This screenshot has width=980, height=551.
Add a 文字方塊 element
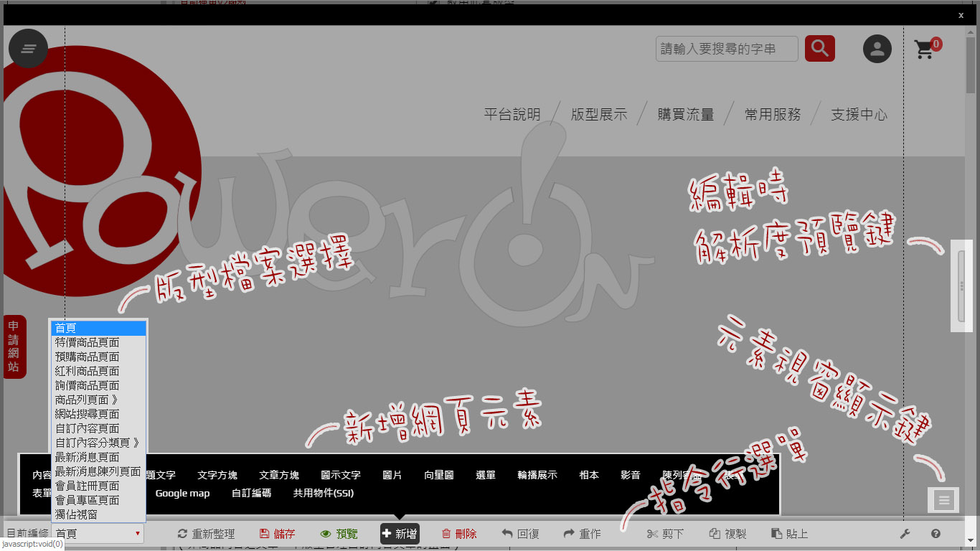click(x=217, y=475)
